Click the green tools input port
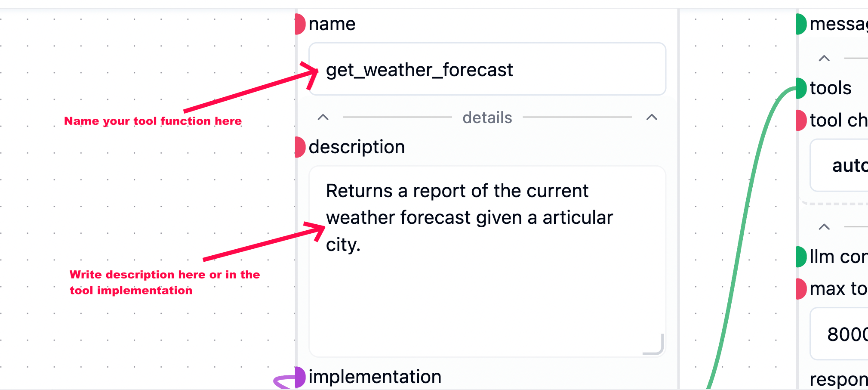 (800, 88)
